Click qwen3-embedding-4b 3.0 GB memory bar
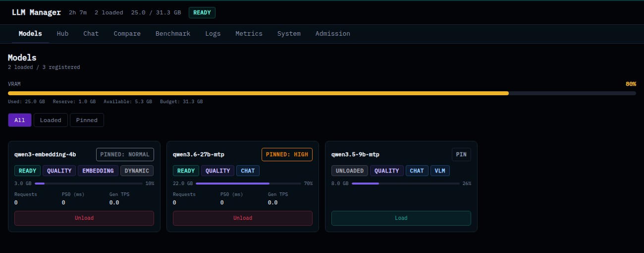This screenshot has height=253, width=644. point(89,184)
